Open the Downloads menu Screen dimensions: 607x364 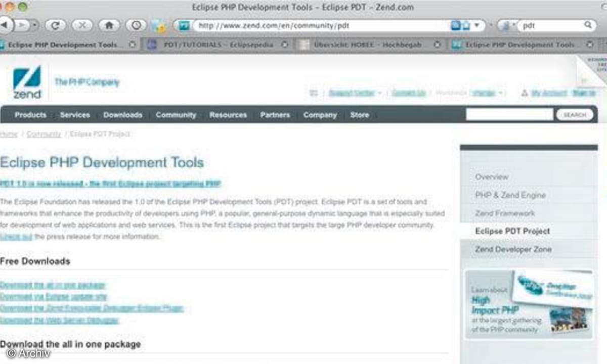[x=123, y=115]
